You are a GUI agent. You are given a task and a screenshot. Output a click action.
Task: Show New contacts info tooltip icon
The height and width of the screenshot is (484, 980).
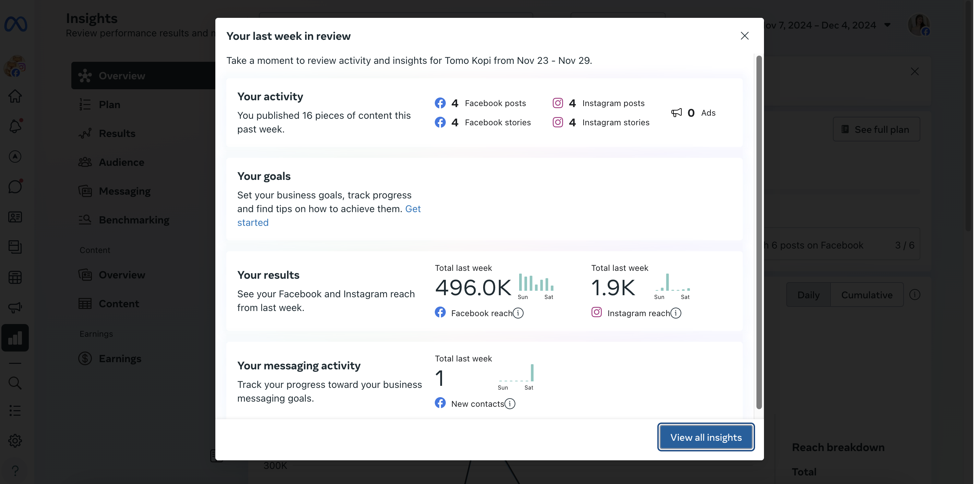[510, 404]
